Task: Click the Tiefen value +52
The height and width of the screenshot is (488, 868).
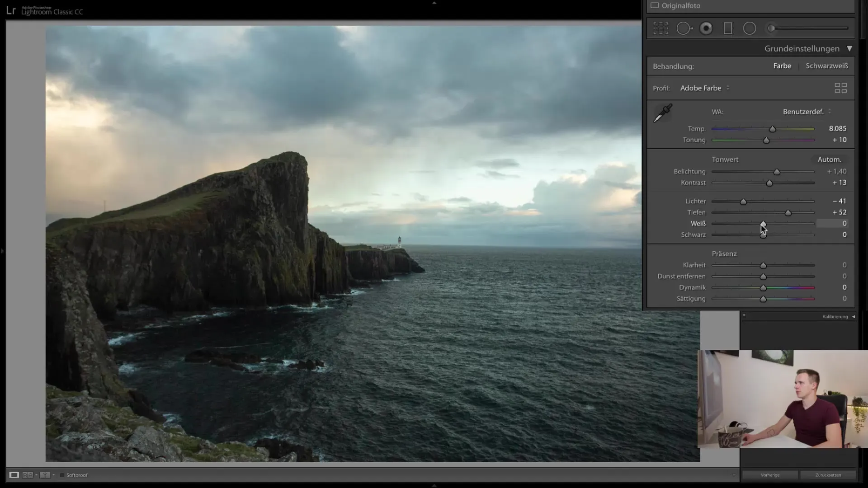Action: click(840, 212)
